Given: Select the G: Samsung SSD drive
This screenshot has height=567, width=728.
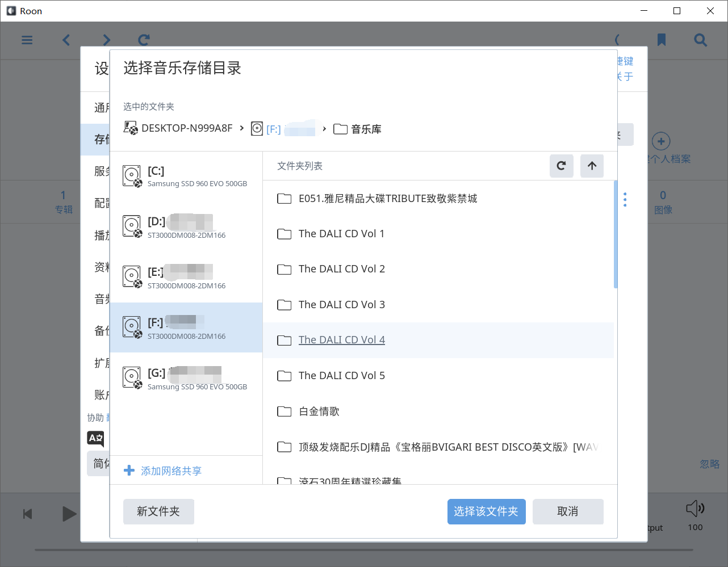Looking at the screenshot, I should click(186, 378).
